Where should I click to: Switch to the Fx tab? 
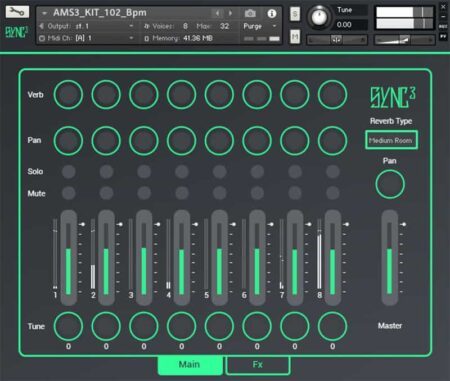[258, 365]
